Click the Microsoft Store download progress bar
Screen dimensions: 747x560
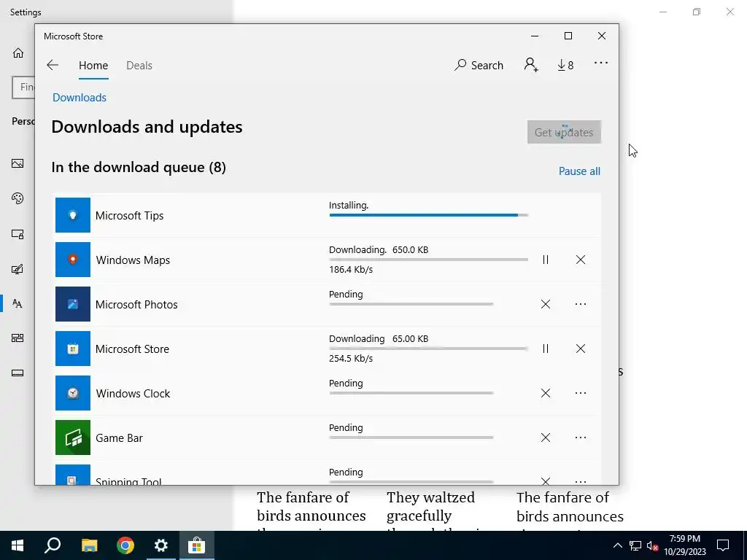click(429, 349)
